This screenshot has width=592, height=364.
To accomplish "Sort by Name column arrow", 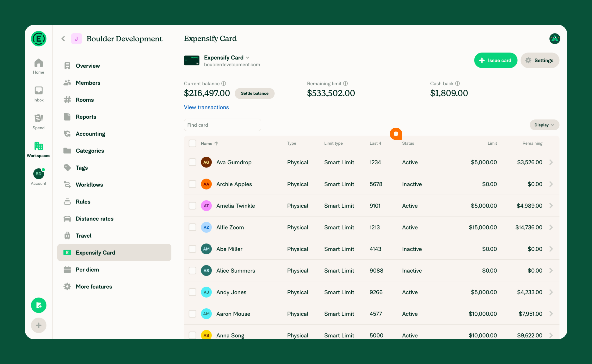I will coord(216,143).
